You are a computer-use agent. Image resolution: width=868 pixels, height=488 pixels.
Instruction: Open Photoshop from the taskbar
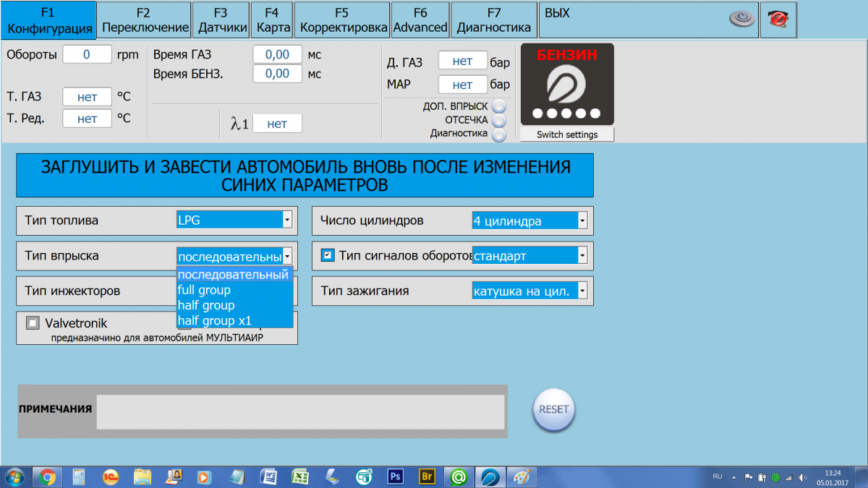click(x=395, y=476)
